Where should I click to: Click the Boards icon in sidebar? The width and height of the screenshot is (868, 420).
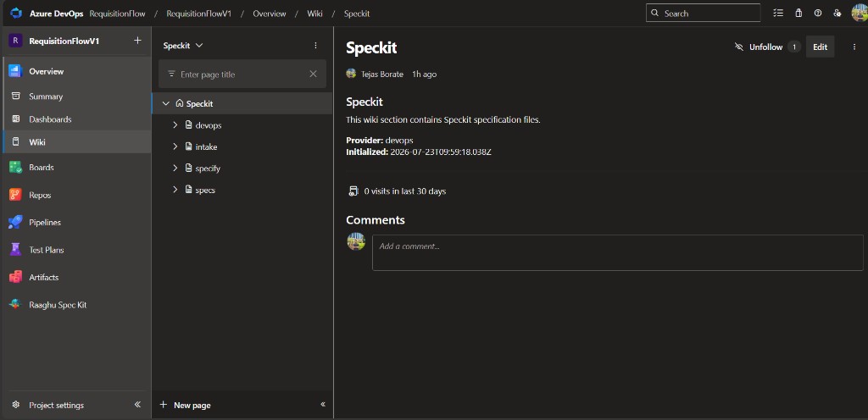15,168
